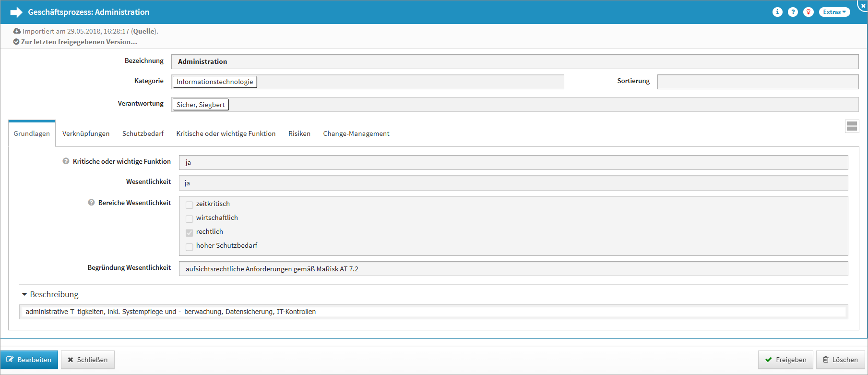Click the blue arrow icon in title bar
Image resolution: width=868 pixels, height=375 pixels.
pos(16,12)
